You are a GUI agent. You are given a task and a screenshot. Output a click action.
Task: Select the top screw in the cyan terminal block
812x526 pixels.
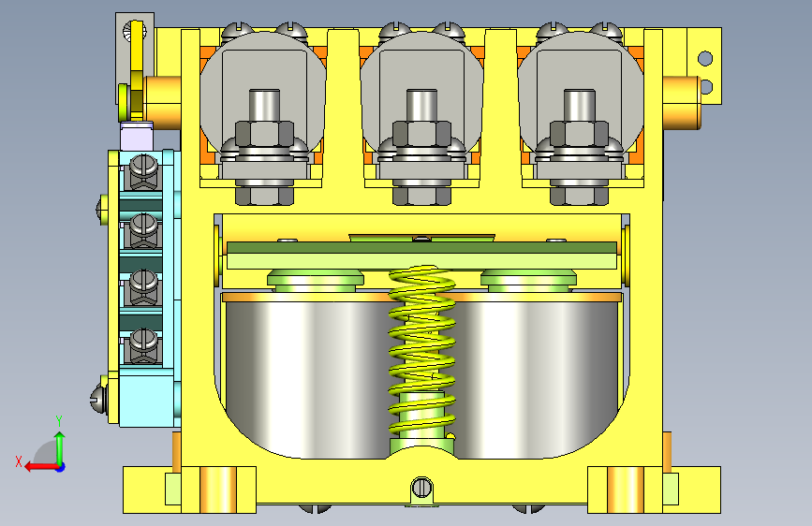(143, 167)
